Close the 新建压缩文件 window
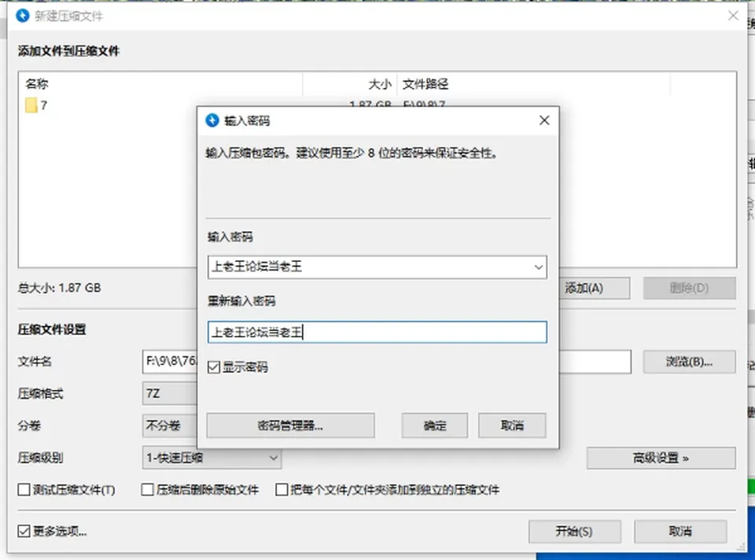 point(733,16)
